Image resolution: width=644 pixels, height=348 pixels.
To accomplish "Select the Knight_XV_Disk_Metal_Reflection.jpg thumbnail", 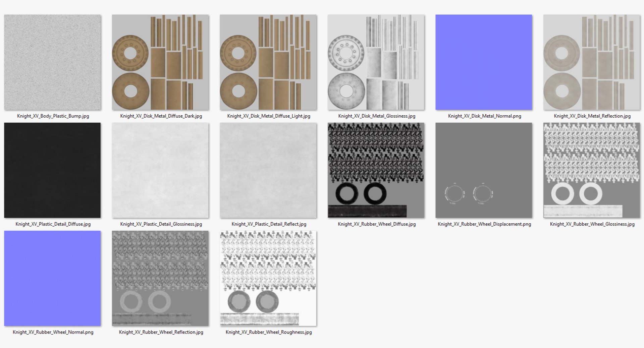I will (592, 62).
